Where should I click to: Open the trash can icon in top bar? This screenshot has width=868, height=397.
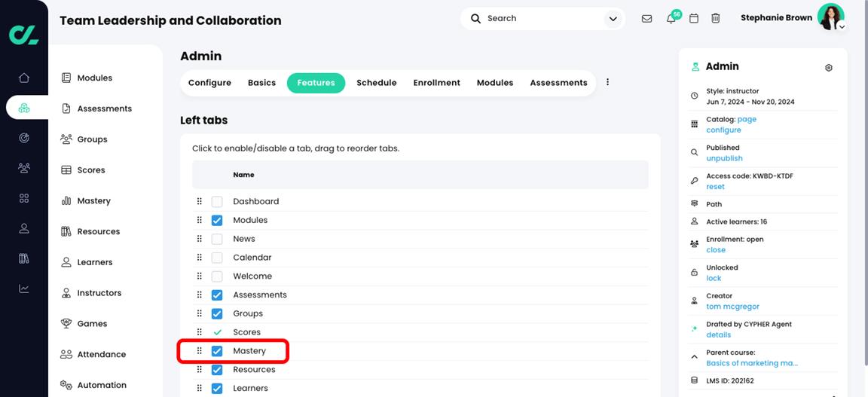click(x=716, y=18)
